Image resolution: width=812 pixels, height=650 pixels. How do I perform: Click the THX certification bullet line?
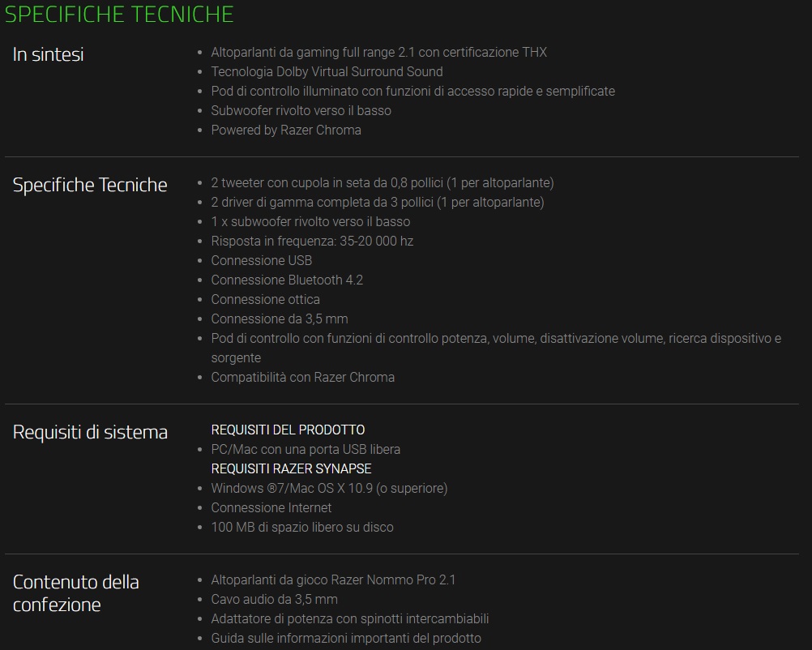(378, 52)
